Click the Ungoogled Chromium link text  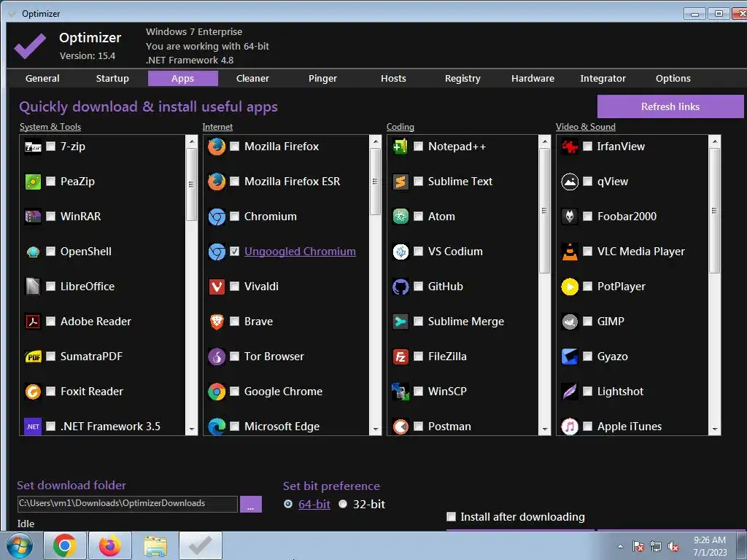300,252
